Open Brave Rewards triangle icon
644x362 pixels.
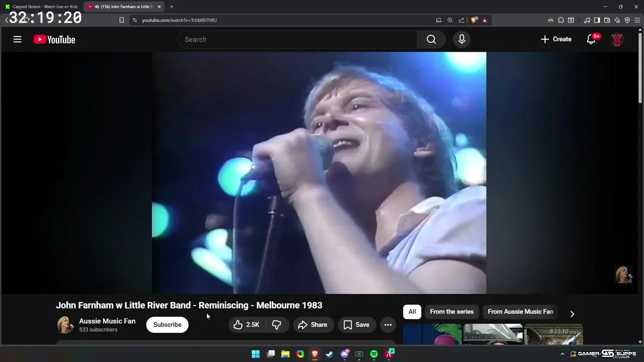point(485,20)
